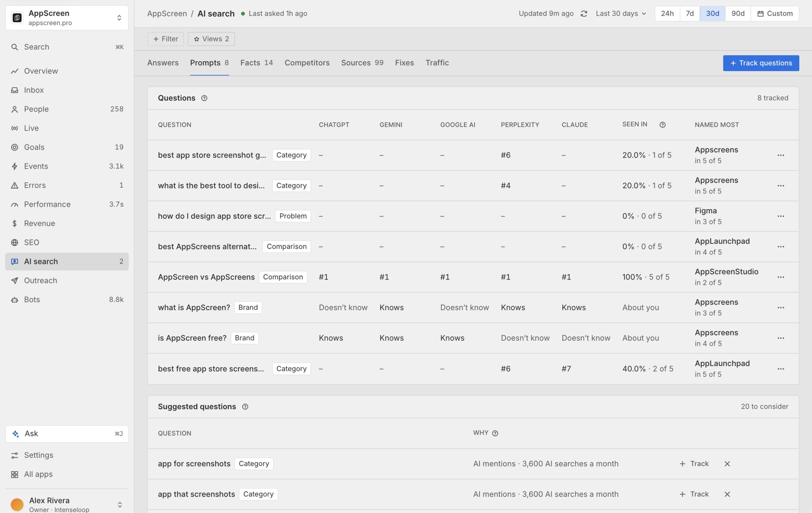This screenshot has width=812, height=513.
Task: Open the help icon beside Suggested questions
Action: [x=245, y=407]
